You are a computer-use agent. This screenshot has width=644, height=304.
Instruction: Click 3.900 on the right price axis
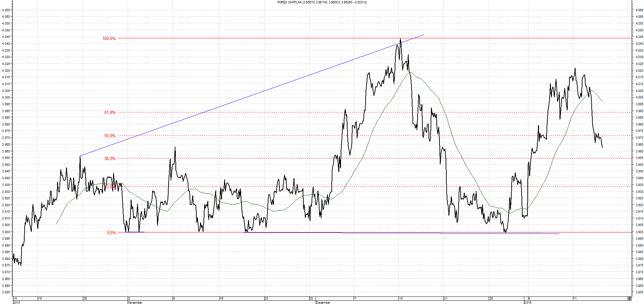point(639,232)
